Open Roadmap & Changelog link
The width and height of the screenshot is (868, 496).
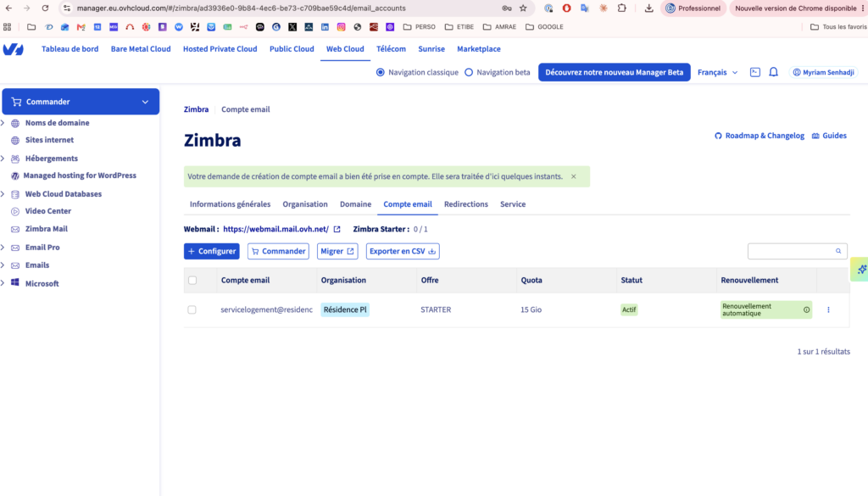759,136
